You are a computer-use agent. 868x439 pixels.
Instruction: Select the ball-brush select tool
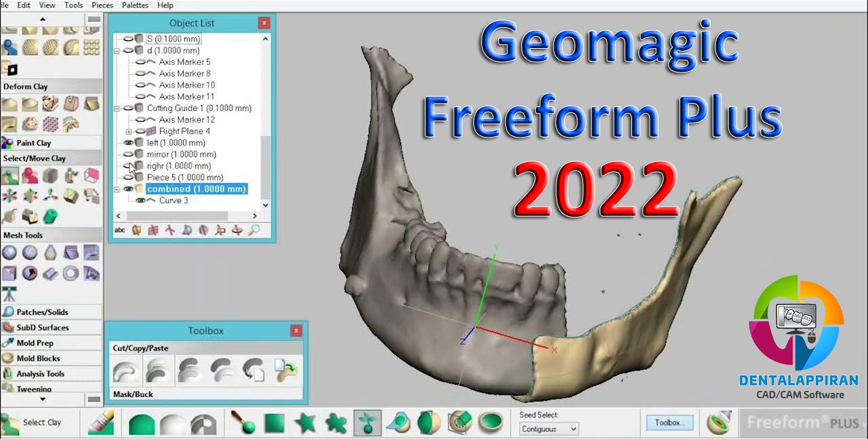(x=243, y=423)
